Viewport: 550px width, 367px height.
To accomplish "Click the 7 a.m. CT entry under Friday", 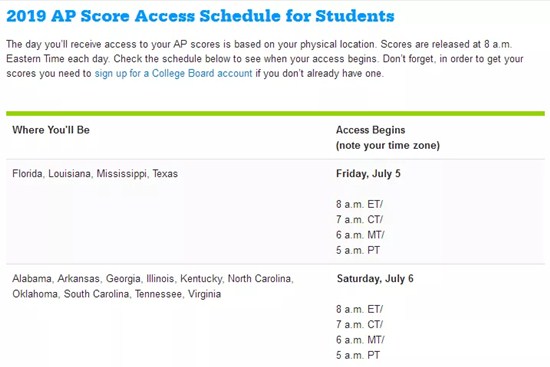I will [360, 219].
